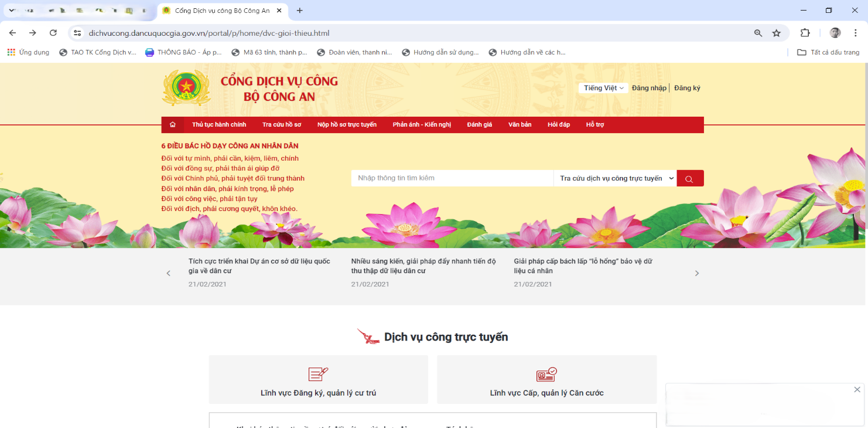The width and height of the screenshot is (868, 428).
Task: Show next news with right carousel arrow
Action: [x=697, y=273]
